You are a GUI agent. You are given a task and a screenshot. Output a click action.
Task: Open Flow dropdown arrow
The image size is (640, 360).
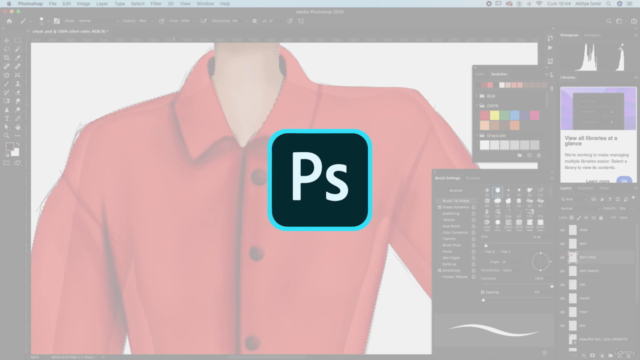(194, 21)
